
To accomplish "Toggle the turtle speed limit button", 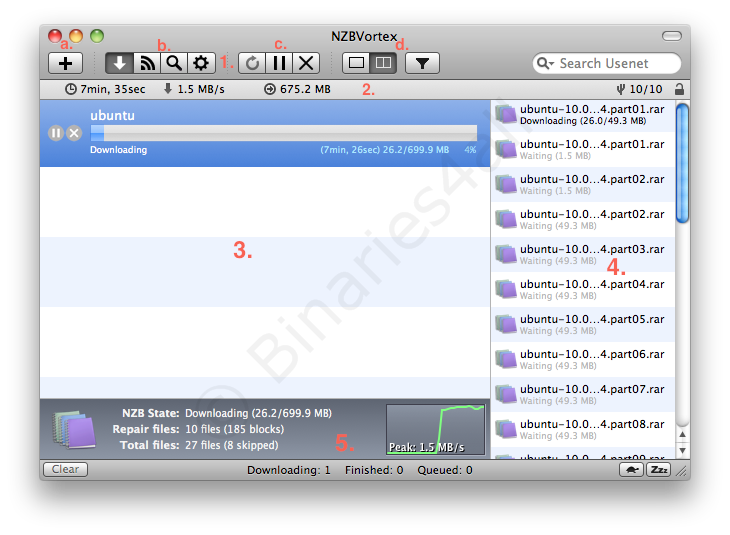I will [x=631, y=469].
